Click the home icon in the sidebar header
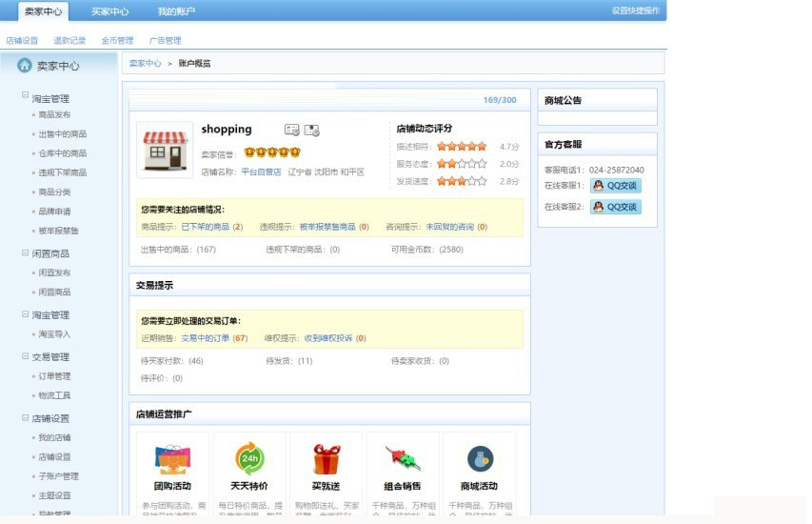The height and width of the screenshot is (524, 812). coord(25,66)
